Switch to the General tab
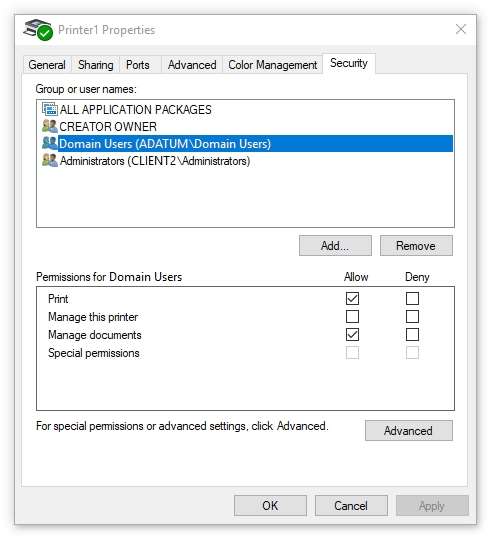Image resolution: width=491 pixels, height=539 pixels. point(47,65)
